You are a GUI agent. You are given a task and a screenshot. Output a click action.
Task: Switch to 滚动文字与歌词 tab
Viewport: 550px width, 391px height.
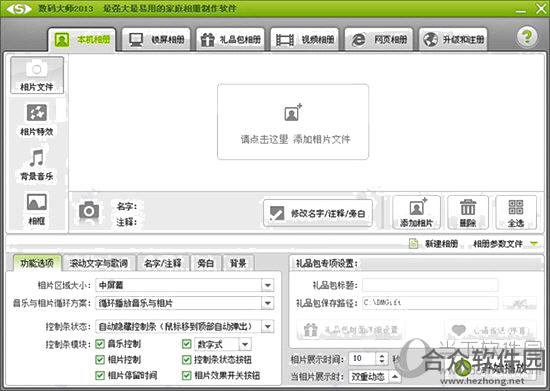pos(99,263)
